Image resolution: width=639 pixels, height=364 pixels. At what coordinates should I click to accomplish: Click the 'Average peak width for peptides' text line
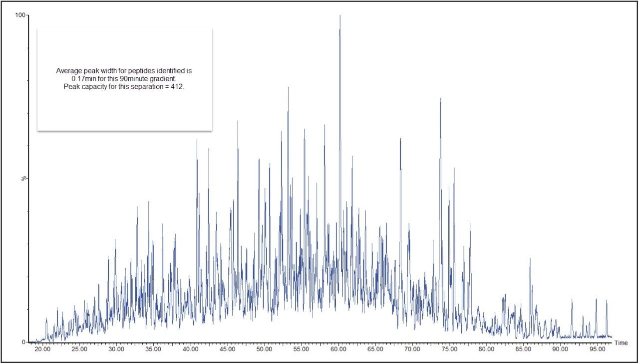(x=124, y=71)
